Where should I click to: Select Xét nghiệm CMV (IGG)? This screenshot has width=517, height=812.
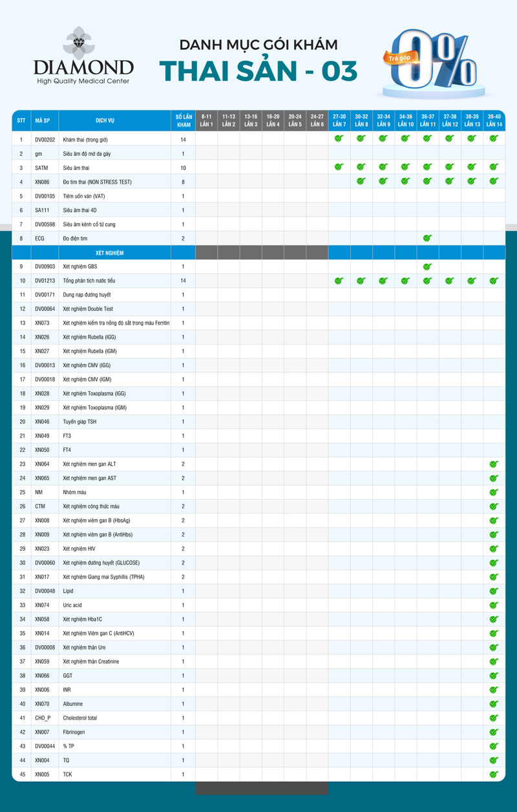(87, 365)
